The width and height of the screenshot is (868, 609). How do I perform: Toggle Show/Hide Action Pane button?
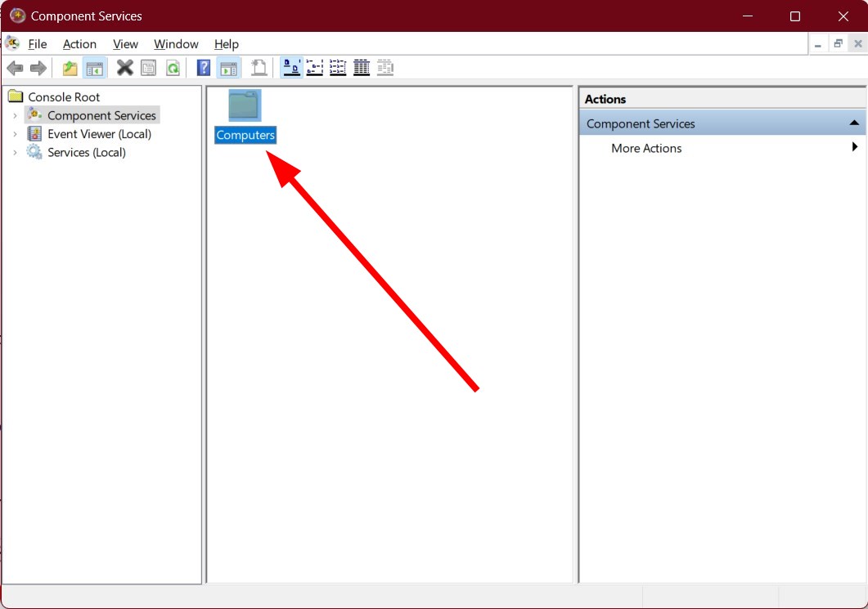(x=228, y=68)
